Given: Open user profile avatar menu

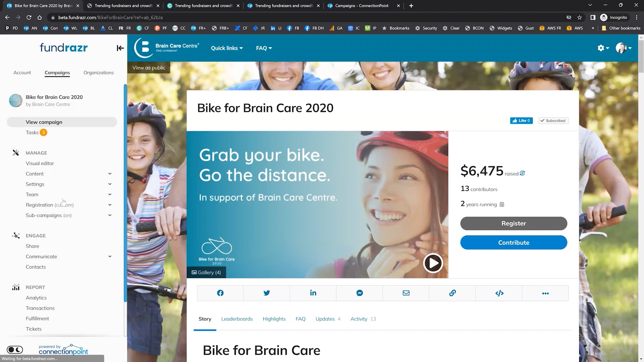Looking at the screenshot, I should [x=624, y=48].
